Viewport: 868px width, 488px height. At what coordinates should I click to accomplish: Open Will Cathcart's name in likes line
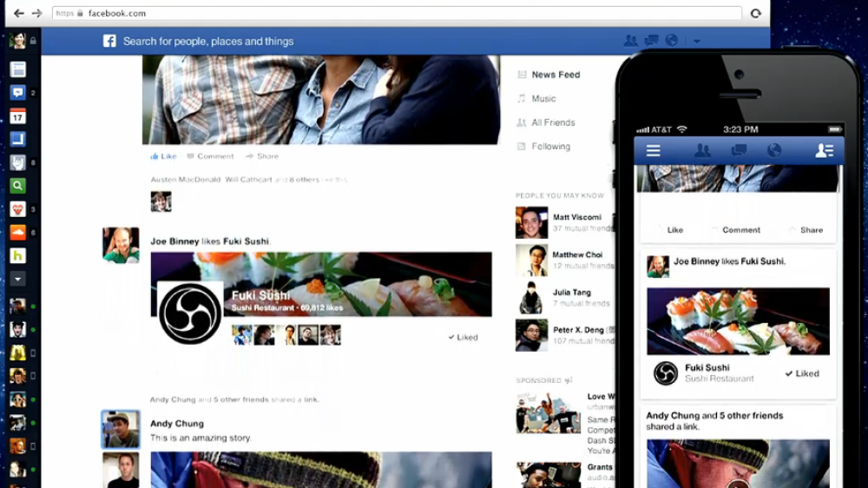[248, 180]
